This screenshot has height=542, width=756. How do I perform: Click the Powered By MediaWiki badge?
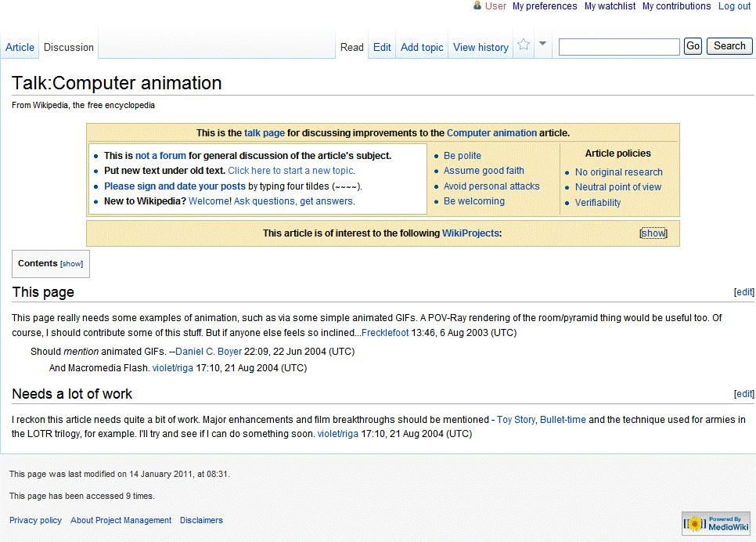point(716,523)
